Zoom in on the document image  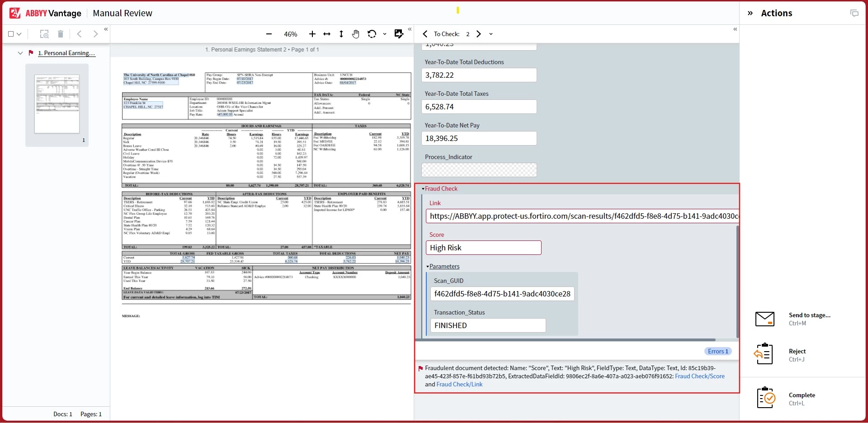(312, 34)
